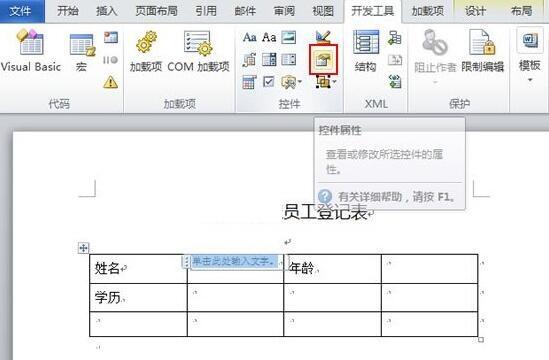The width and height of the screenshot is (549, 360).
Task: Click the 阻止作者 block authors button
Action: (x=435, y=51)
